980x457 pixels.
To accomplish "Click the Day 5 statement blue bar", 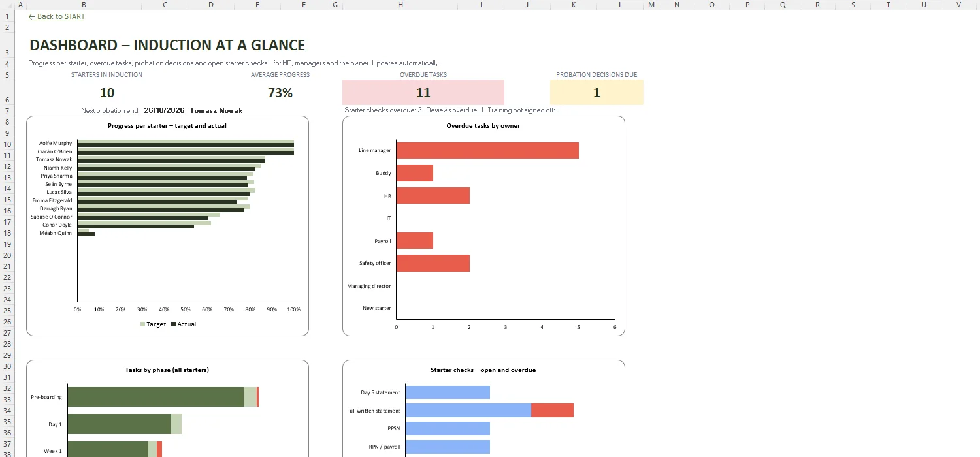I will (448, 392).
